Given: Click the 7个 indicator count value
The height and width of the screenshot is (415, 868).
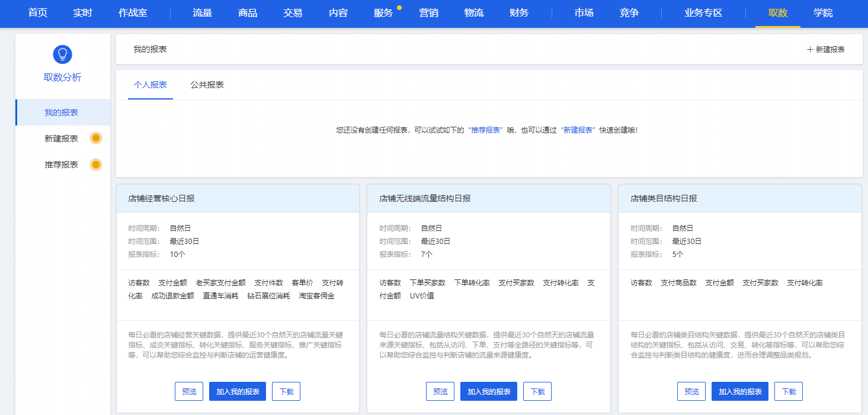Looking at the screenshot, I should coord(427,255).
